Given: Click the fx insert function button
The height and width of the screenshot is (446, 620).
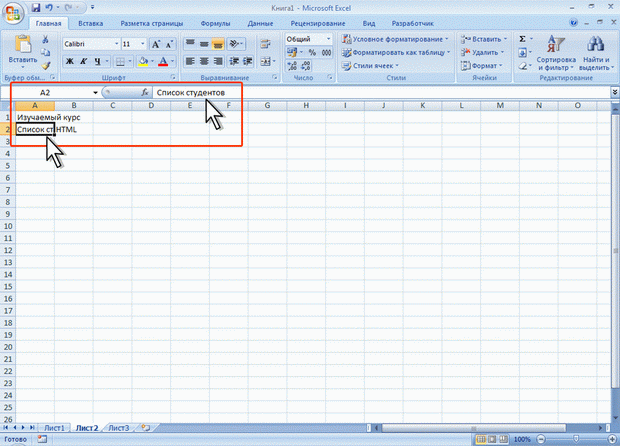Looking at the screenshot, I should [x=145, y=92].
